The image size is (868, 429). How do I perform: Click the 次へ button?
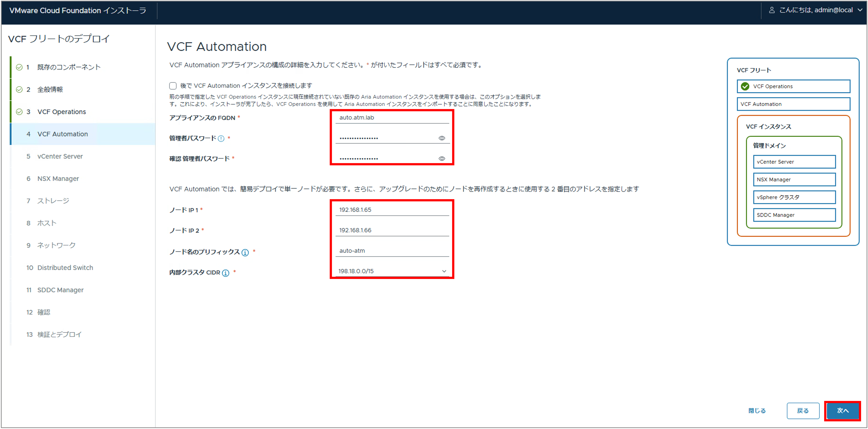pos(842,411)
